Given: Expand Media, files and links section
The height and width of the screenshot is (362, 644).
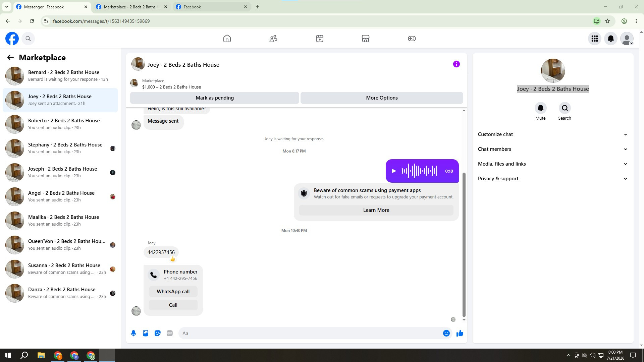Looking at the screenshot, I should click(x=553, y=164).
